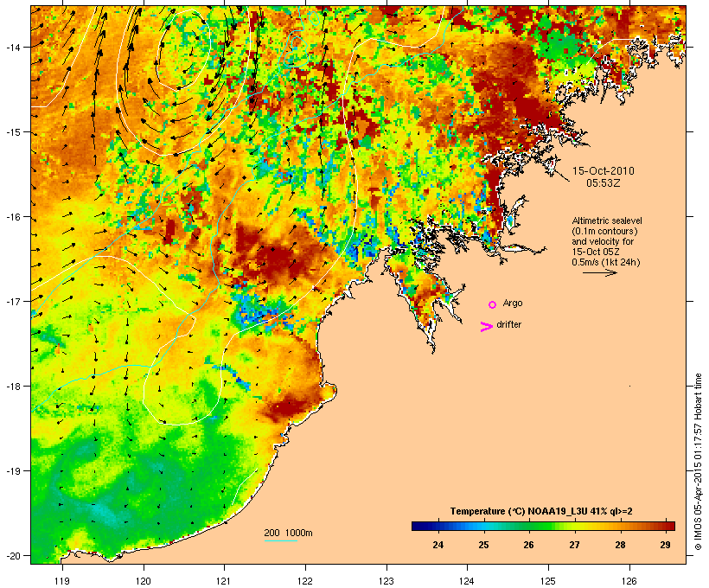Click the time label 05:53Z
Screen dimensions: 709x588
(604, 183)
